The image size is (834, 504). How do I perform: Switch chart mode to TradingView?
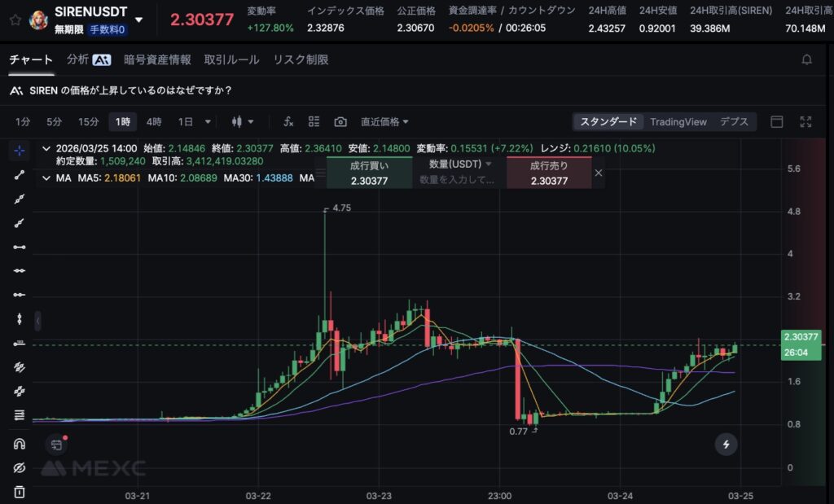pyautogui.click(x=678, y=121)
